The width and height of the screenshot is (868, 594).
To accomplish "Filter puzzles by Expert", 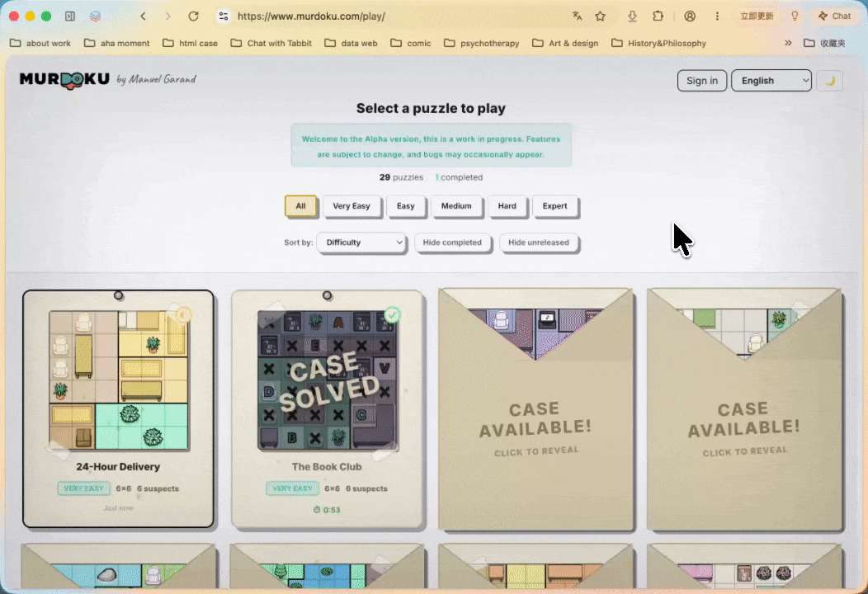I will [554, 206].
